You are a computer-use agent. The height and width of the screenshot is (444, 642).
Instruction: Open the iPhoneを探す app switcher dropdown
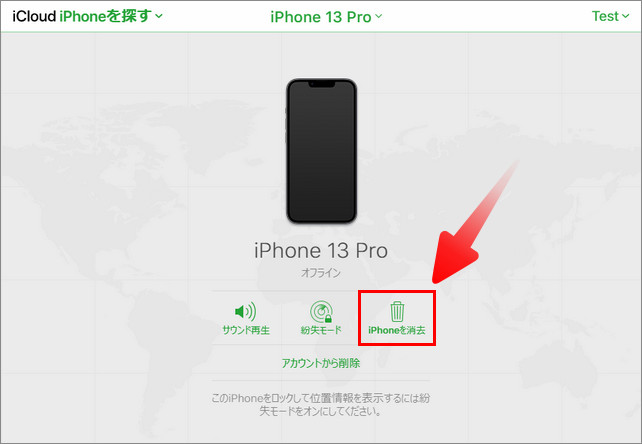pyautogui.click(x=111, y=16)
